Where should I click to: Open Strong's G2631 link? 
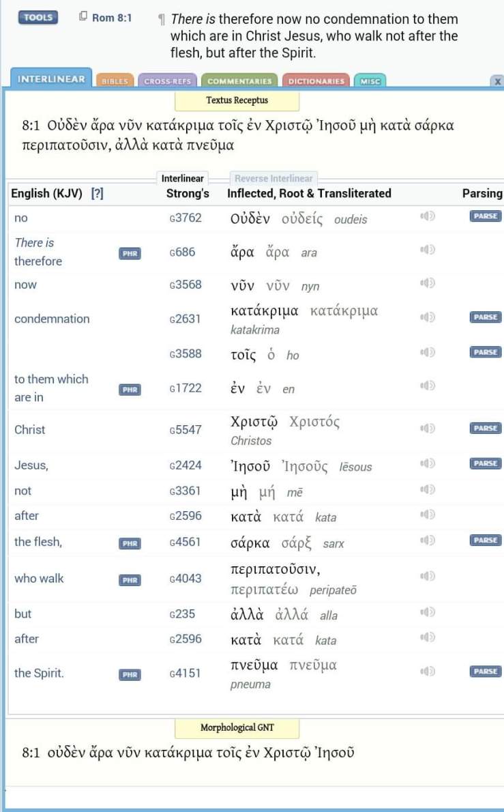tap(185, 319)
